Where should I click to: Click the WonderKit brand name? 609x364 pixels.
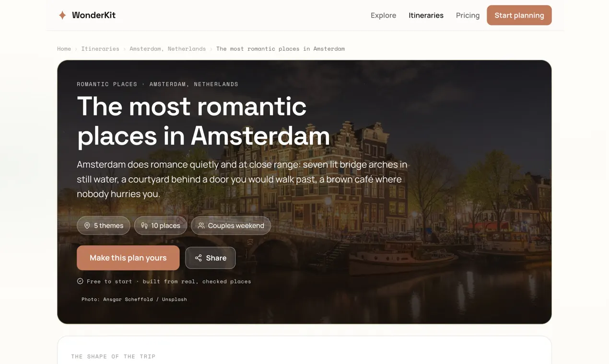tap(94, 15)
